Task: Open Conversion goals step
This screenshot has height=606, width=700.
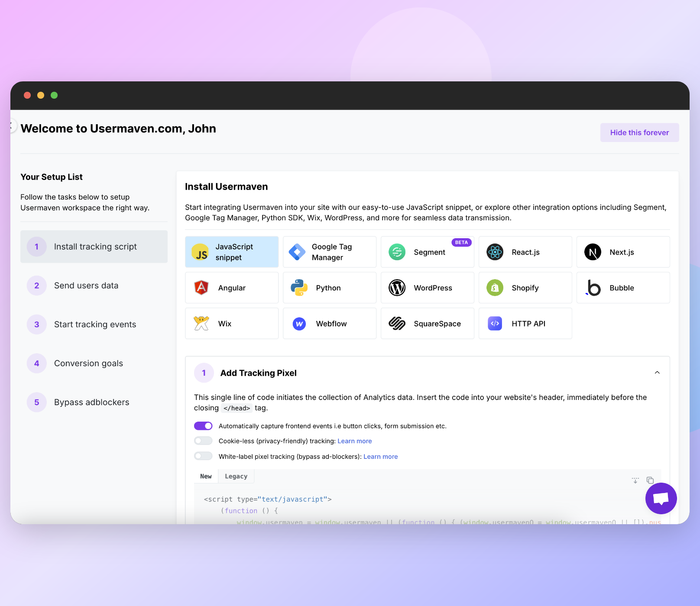Action: 94,364
